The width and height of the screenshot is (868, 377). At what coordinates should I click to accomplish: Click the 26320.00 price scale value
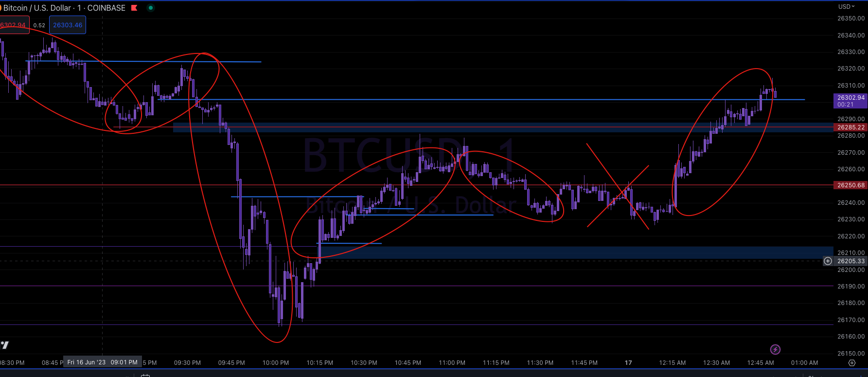(851, 69)
